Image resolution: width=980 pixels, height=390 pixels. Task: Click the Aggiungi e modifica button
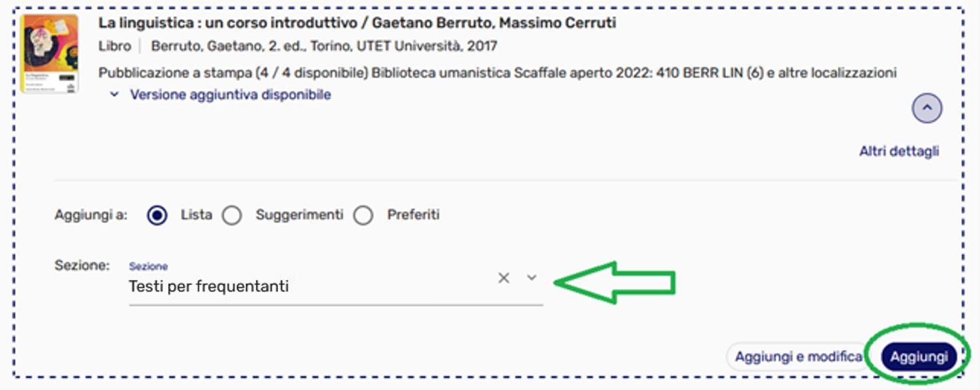pyautogui.click(x=798, y=357)
